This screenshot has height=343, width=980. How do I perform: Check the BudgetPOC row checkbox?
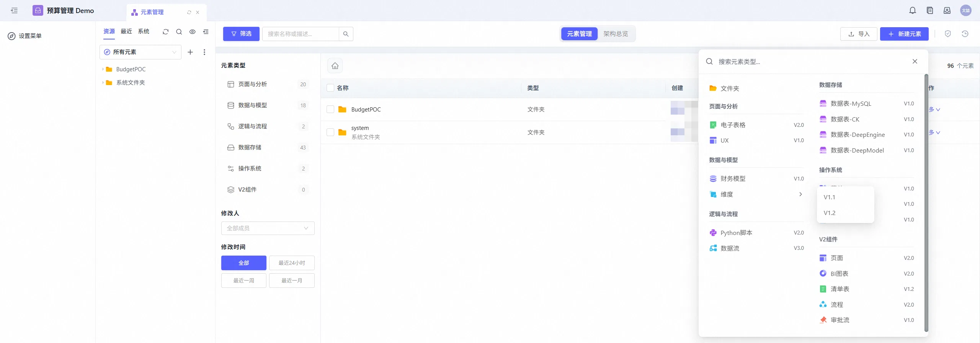[330, 109]
